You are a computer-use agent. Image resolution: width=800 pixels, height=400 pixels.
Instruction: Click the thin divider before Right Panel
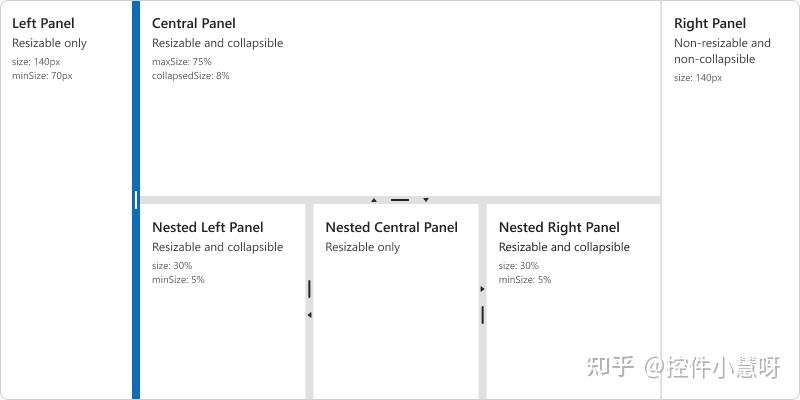661,200
